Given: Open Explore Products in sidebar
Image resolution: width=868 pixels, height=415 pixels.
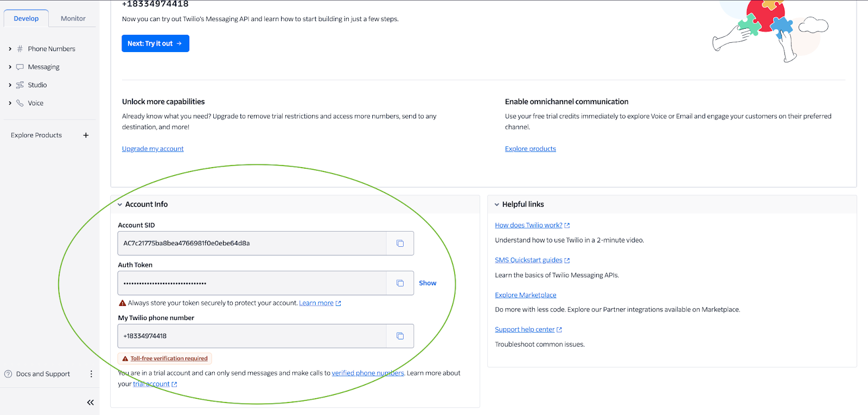Looking at the screenshot, I should pyautogui.click(x=36, y=135).
